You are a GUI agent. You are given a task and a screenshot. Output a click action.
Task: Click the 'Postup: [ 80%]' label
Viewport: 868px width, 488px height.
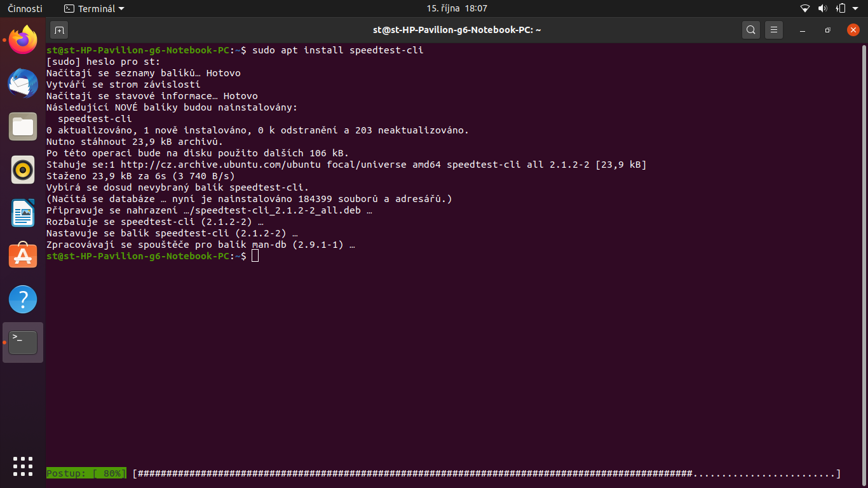point(86,474)
